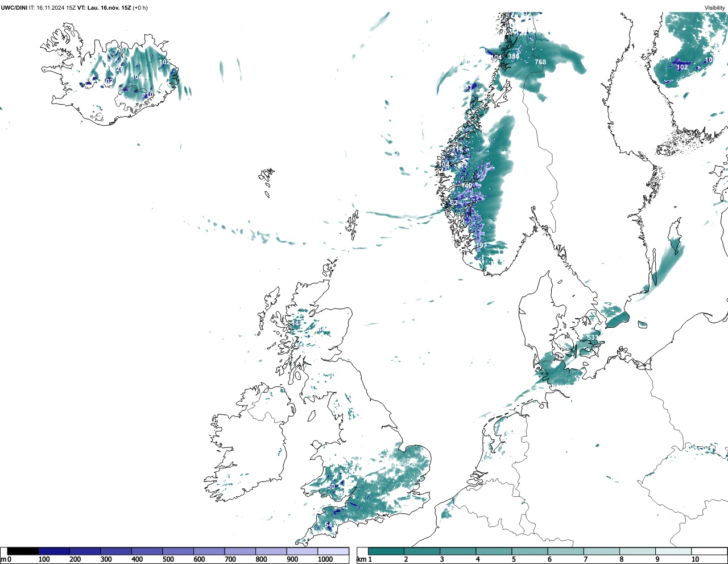Click the "500" tick label on meter legend
This screenshot has height=564, width=728.
[168, 559]
